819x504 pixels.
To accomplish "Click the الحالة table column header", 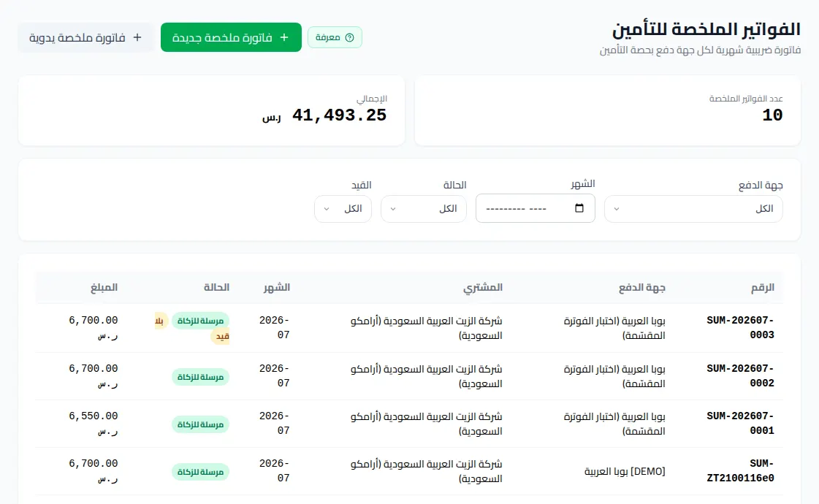I will [x=216, y=287].
